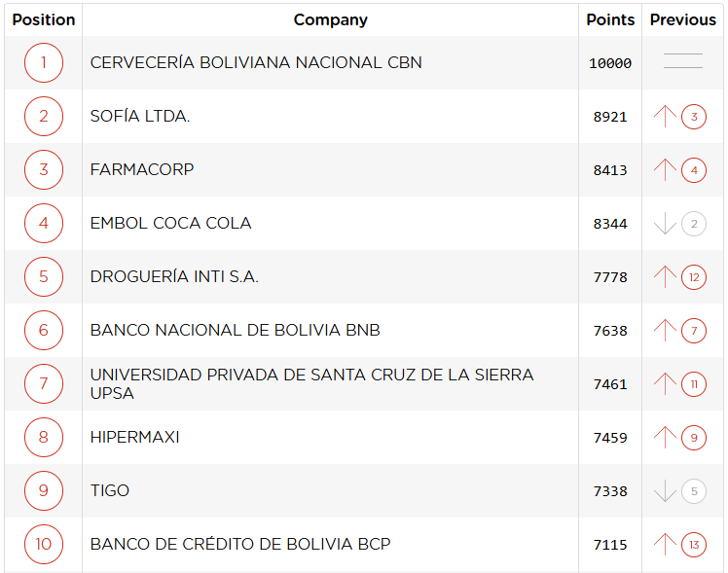Click the Previous column header
Viewport: 728px width, 573px height.
tap(683, 19)
